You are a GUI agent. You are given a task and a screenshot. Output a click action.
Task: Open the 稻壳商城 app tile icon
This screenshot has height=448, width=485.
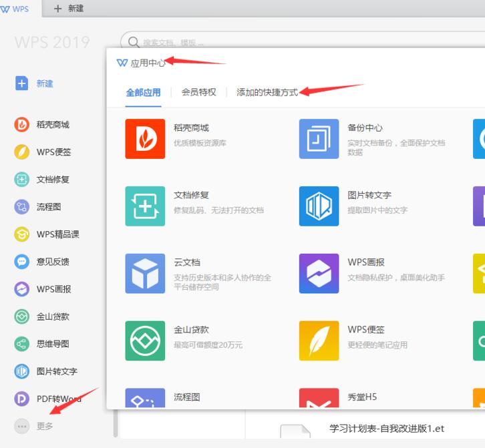(x=145, y=139)
